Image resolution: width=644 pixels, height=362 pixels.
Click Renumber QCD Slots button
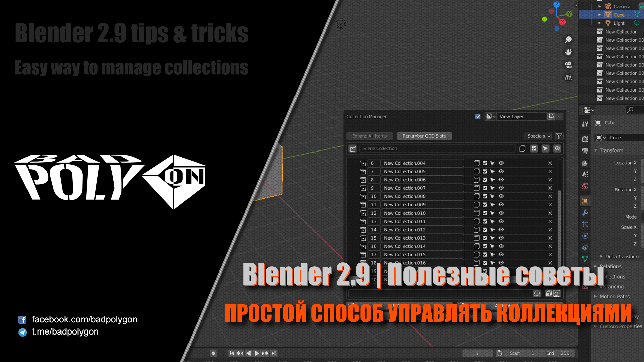(x=424, y=136)
